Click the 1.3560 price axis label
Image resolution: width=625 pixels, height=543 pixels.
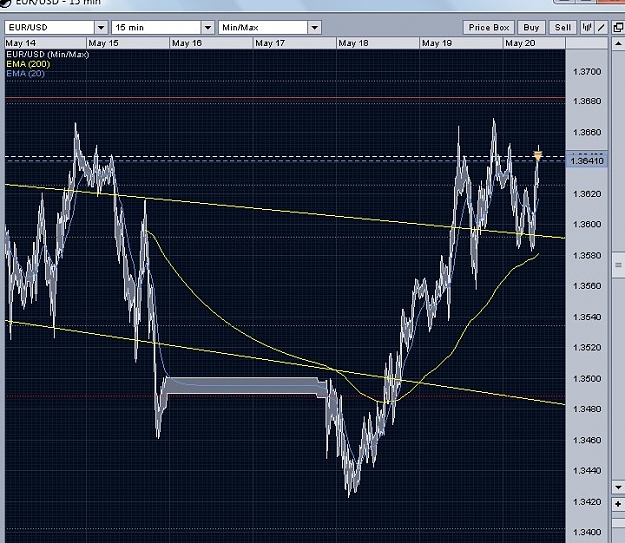pyautogui.click(x=587, y=286)
